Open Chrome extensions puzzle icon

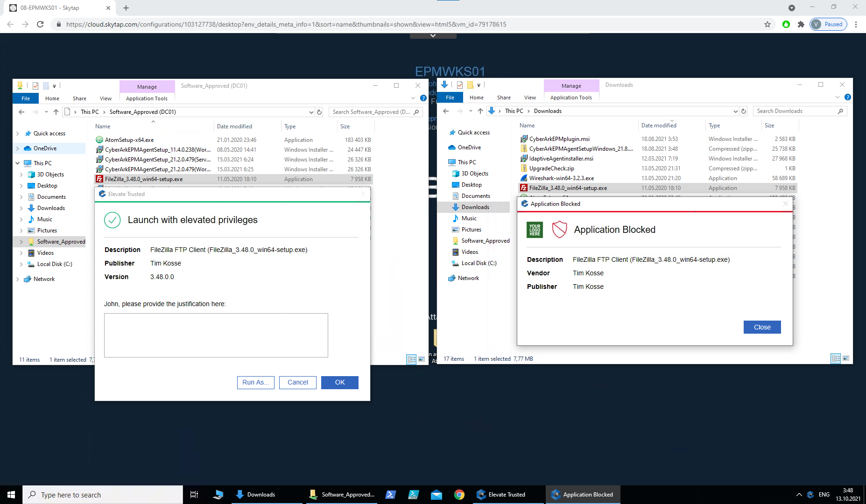(x=801, y=24)
